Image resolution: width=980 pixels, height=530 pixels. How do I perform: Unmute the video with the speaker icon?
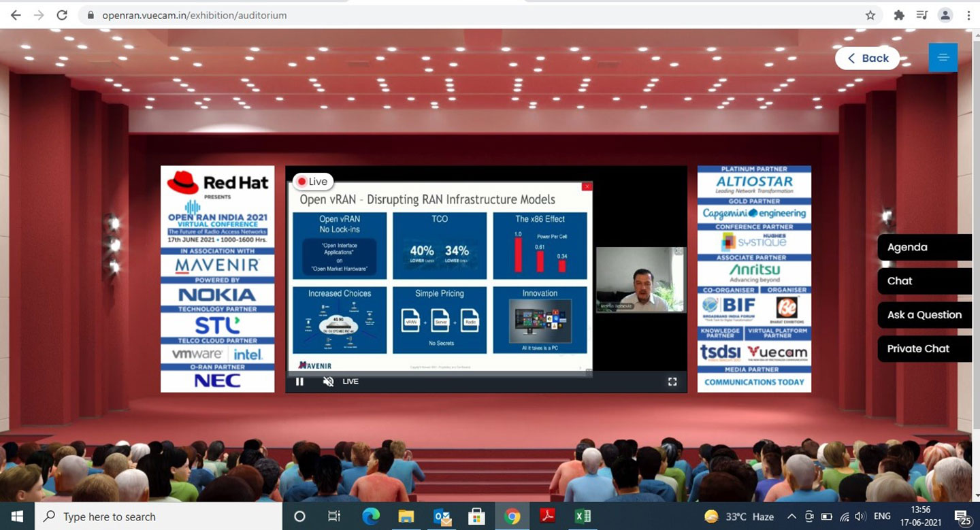click(x=328, y=382)
